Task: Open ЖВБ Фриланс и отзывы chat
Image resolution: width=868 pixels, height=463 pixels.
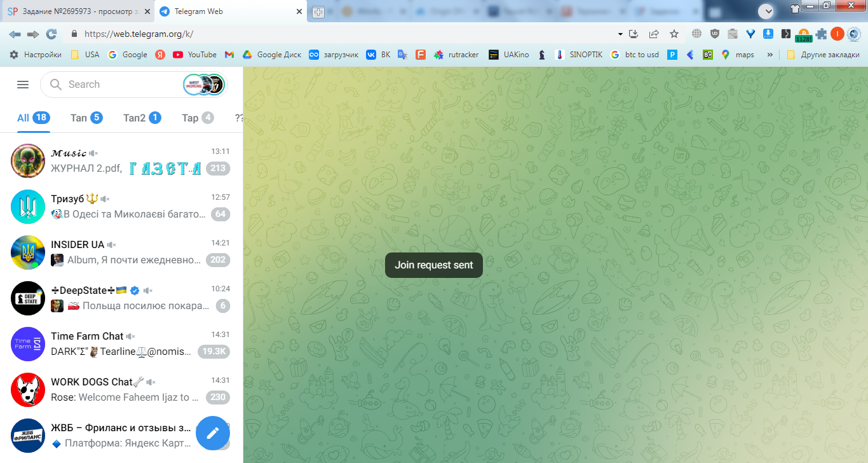Action: pyautogui.click(x=121, y=436)
